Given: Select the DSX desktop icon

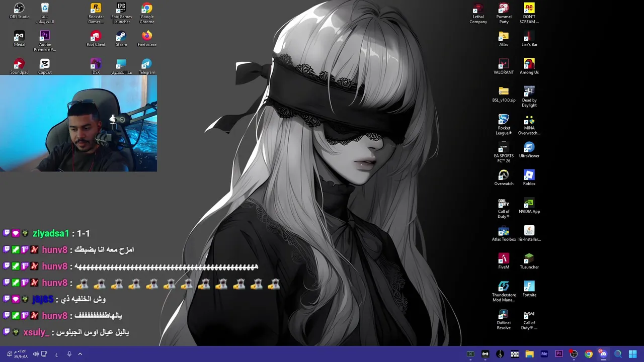Looking at the screenshot, I should click(96, 66).
